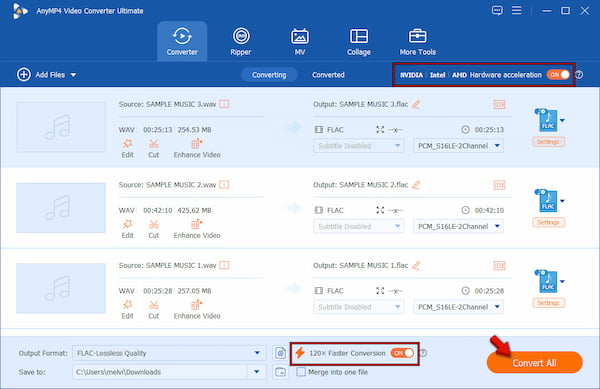Viewport: 600px width, 389px height.
Task: Select thumbnail of SAMPLE MUSIC 1.wav
Action: 61,288
